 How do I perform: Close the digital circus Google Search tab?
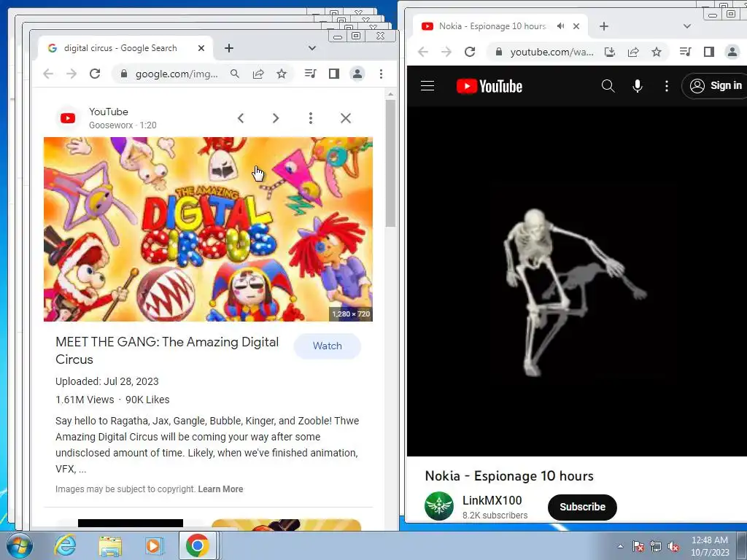coord(201,48)
